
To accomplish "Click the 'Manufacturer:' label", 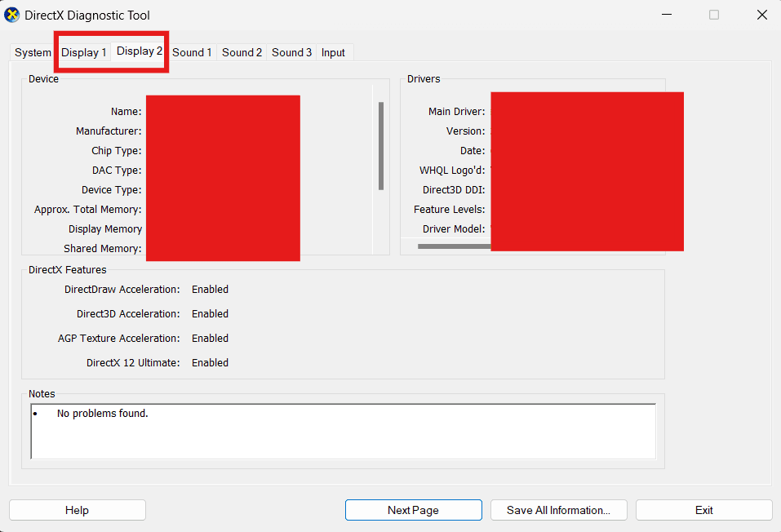I will (109, 131).
